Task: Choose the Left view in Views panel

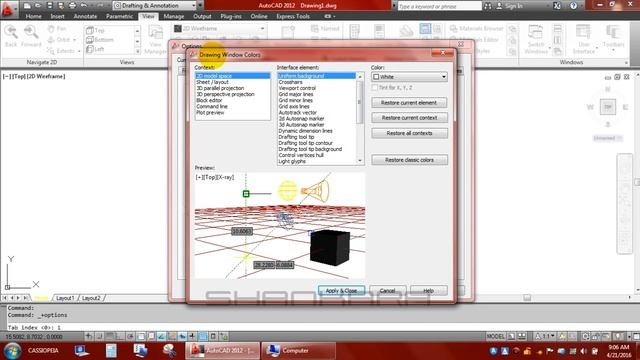Action: (95, 49)
